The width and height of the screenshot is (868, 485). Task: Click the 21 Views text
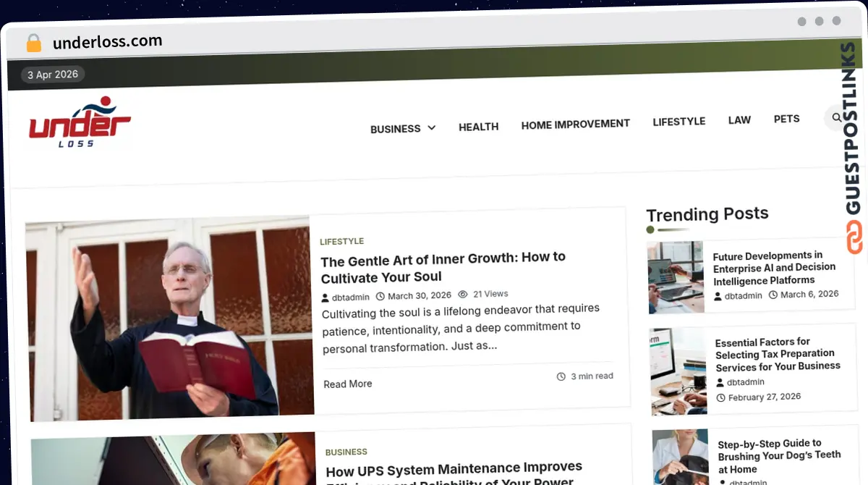point(490,294)
